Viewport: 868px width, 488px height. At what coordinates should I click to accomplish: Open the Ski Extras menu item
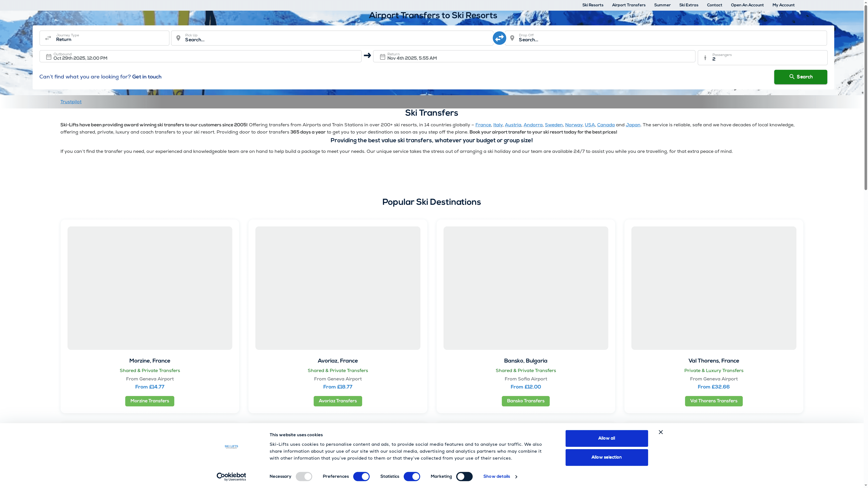[689, 5]
